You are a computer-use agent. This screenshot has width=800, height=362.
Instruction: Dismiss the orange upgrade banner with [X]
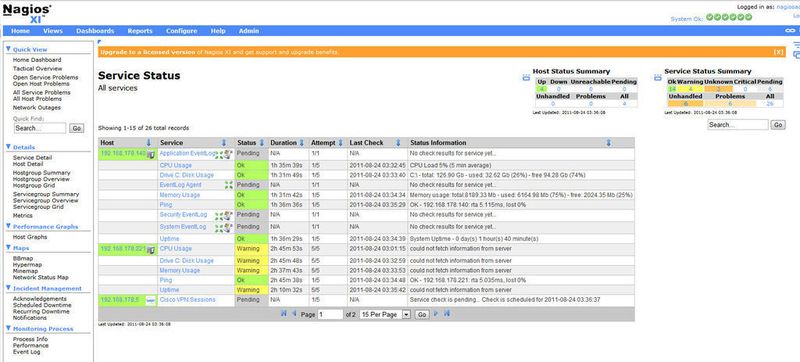point(778,52)
